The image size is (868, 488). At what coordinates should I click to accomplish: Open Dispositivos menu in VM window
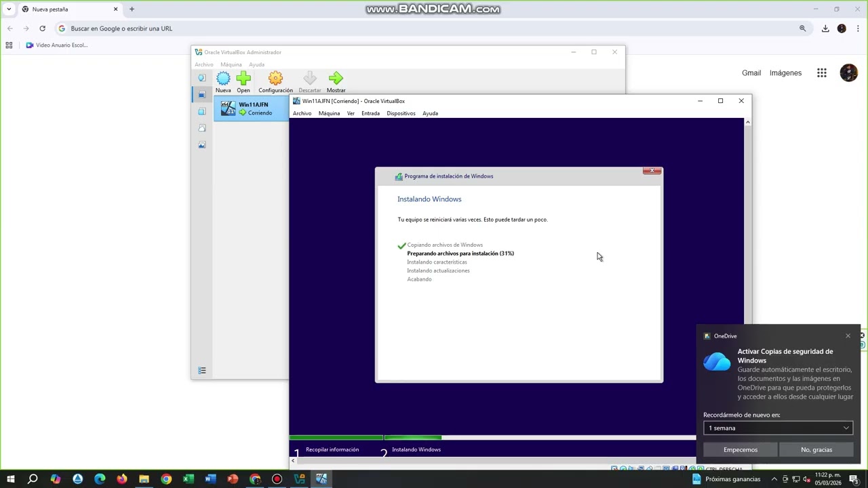click(x=401, y=113)
